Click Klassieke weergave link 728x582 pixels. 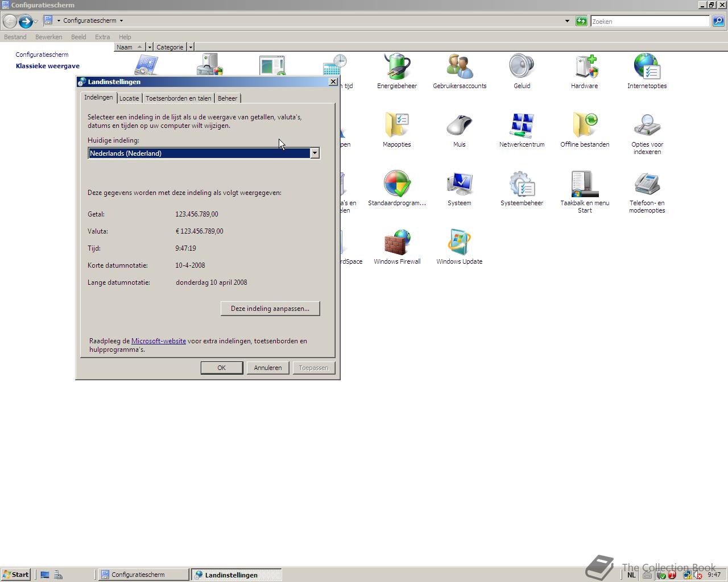48,66
